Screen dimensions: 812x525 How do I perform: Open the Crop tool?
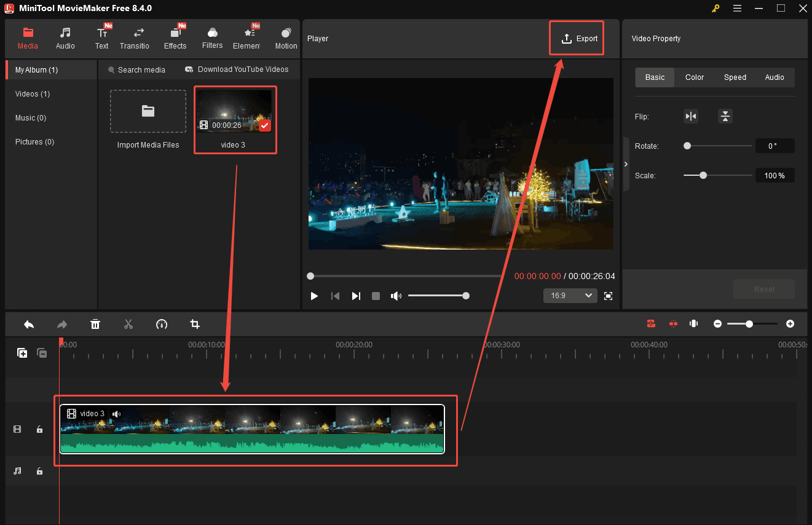(x=195, y=324)
